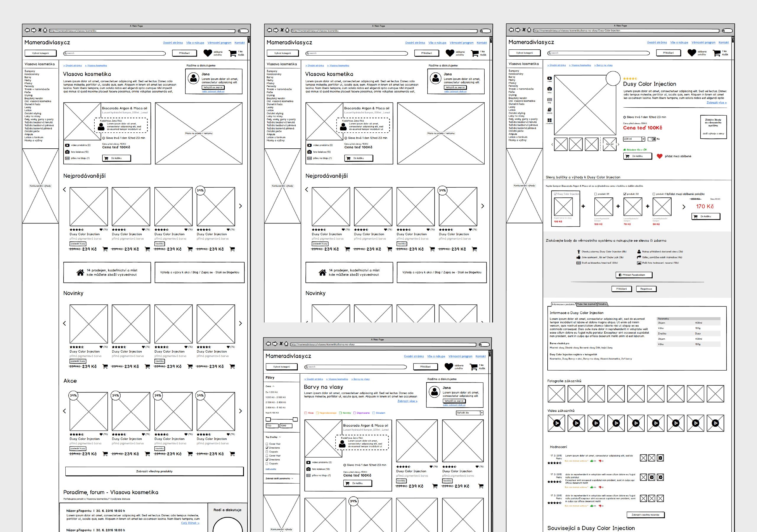Collapse the 'Top Značky' filter section
757x532 pixels.
coord(280,437)
